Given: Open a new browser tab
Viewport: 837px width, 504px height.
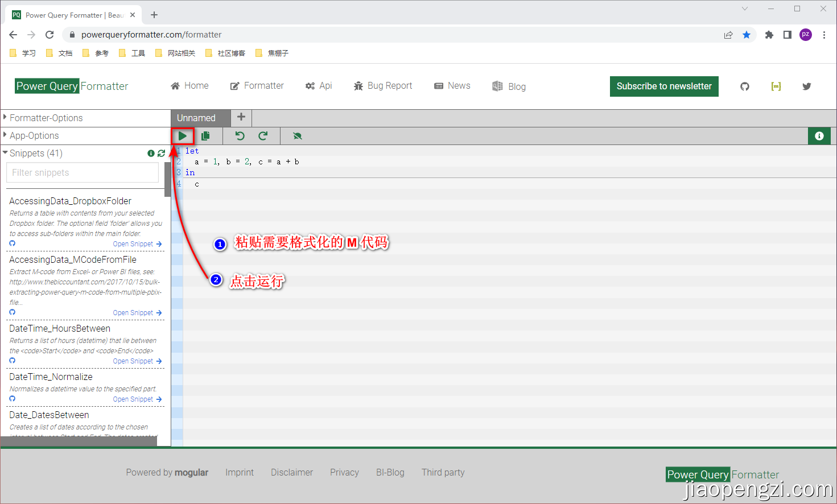Looking at the screenshot, I should tap(154, 15).
